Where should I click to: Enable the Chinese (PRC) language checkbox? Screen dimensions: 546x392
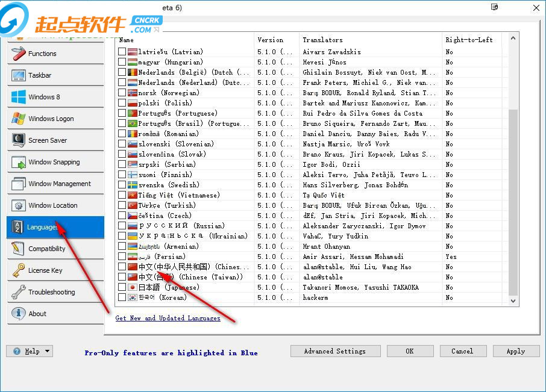122,267
